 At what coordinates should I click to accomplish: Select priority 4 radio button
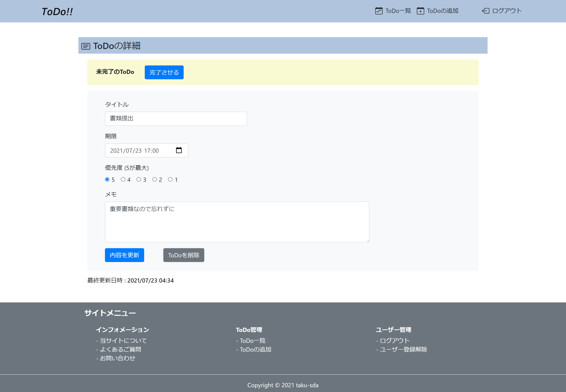pos(123,179)
